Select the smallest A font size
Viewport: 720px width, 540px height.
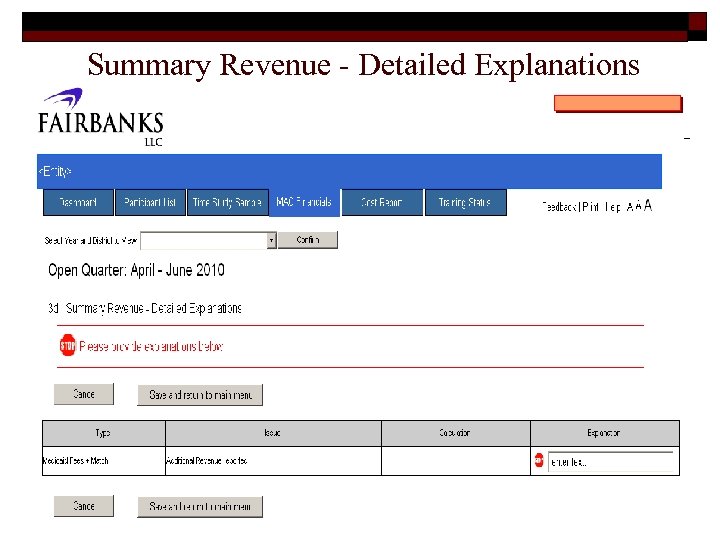[630, 207]
